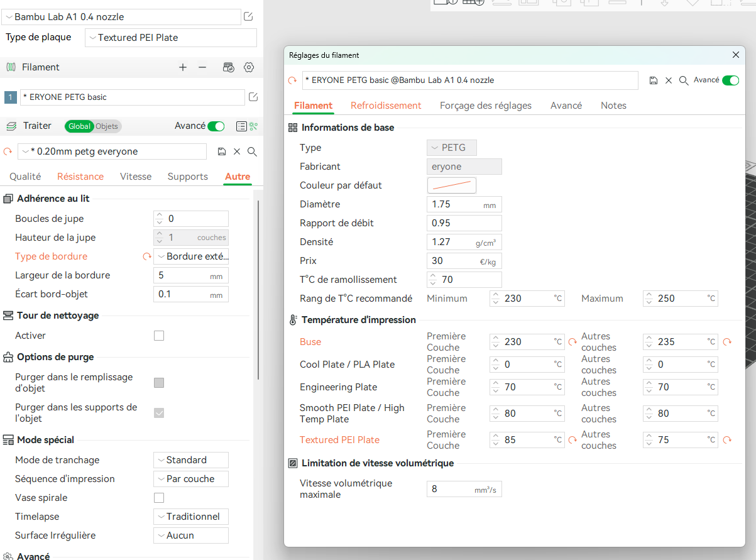Viewport: 756px width, 560px height.
Task: Switch process scope to Objets
Action: [x=107, y=126]
